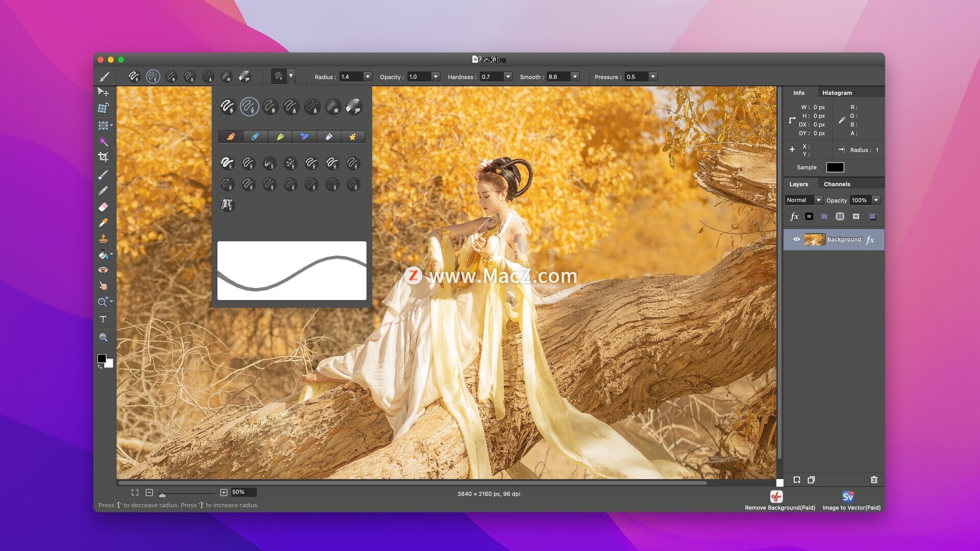Screen dimensions: 980x551
Task: Duplicate the current layer
Action: tap(811, 480)
